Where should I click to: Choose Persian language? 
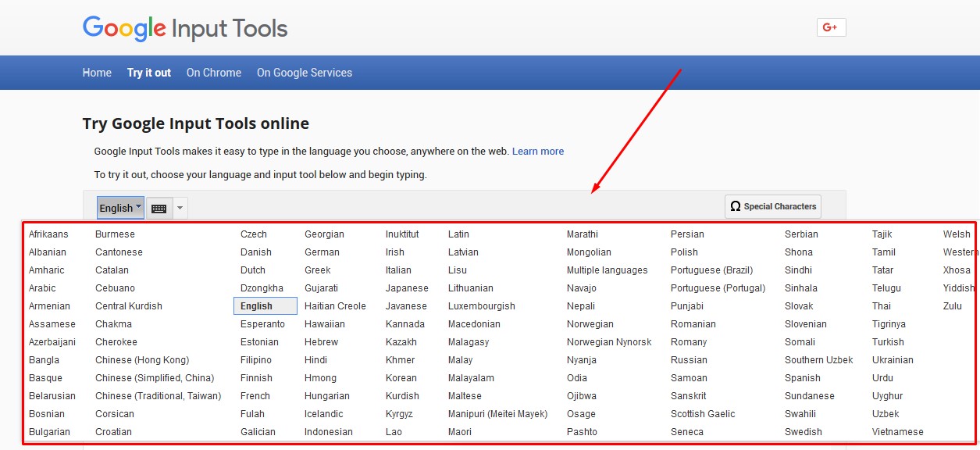tap(687, 234)
